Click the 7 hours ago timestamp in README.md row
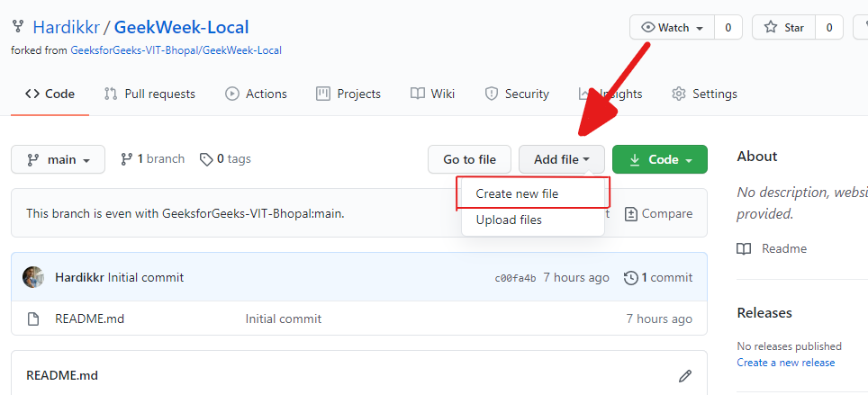868x395 pixels. [659, 319]
